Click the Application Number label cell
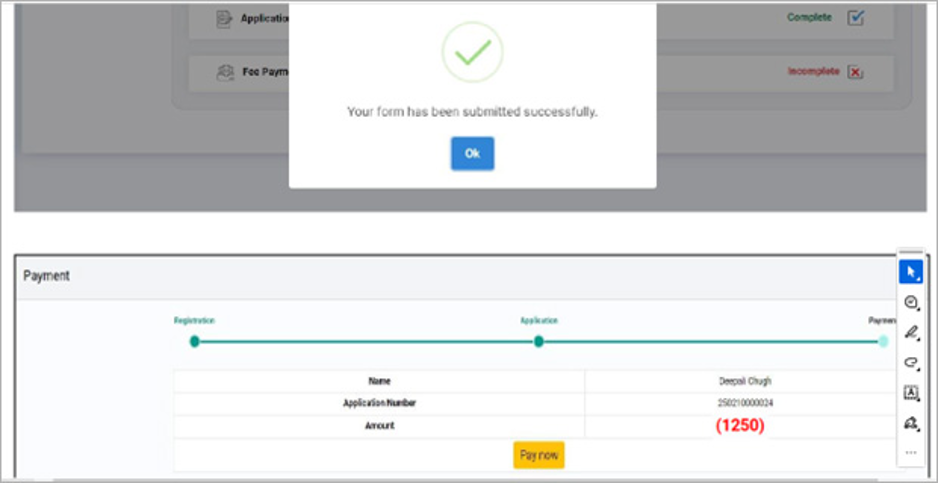The image size is (938, 483). pos(379,403)
